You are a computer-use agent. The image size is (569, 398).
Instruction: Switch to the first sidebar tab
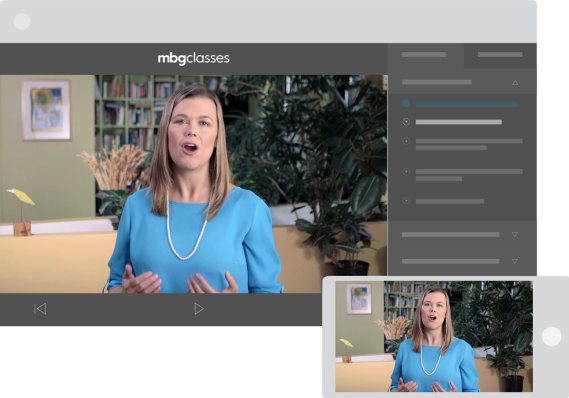coord(425,55)
